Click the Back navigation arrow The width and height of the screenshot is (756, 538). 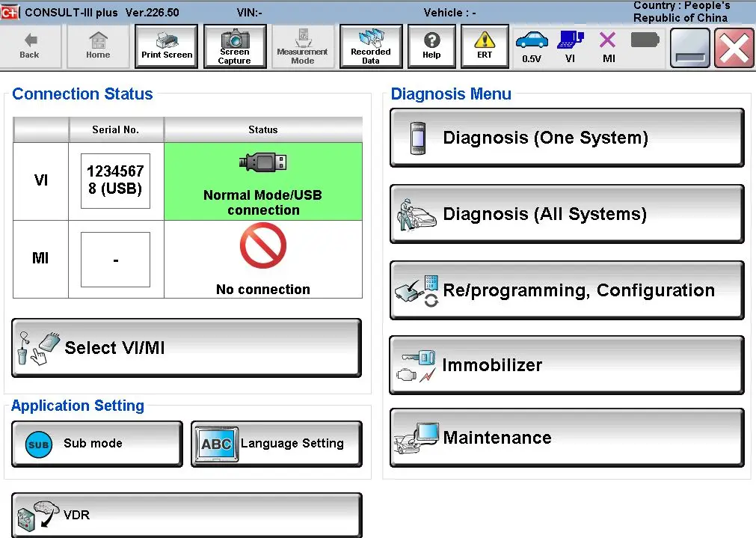[30, 46]
